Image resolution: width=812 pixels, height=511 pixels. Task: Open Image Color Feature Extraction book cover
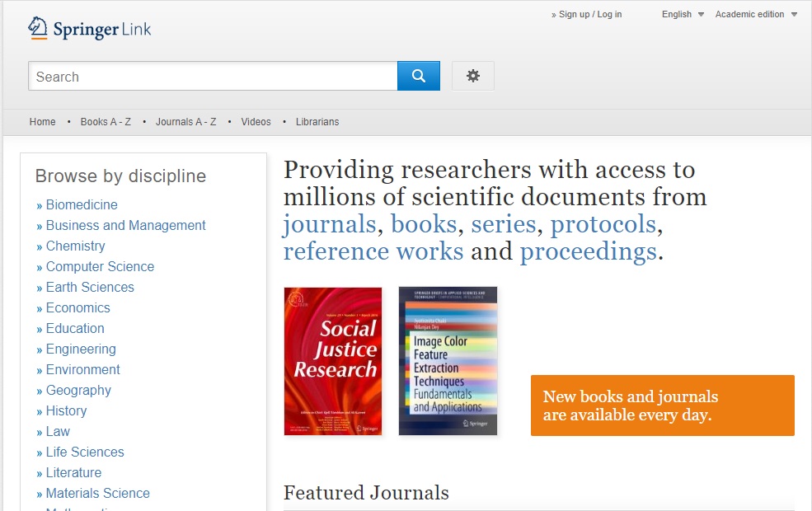pos(448,361)
